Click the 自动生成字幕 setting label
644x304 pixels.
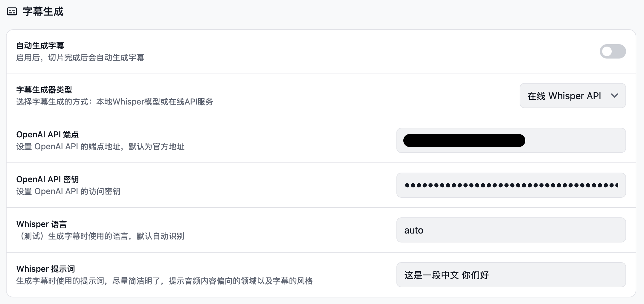coord(40,46)
